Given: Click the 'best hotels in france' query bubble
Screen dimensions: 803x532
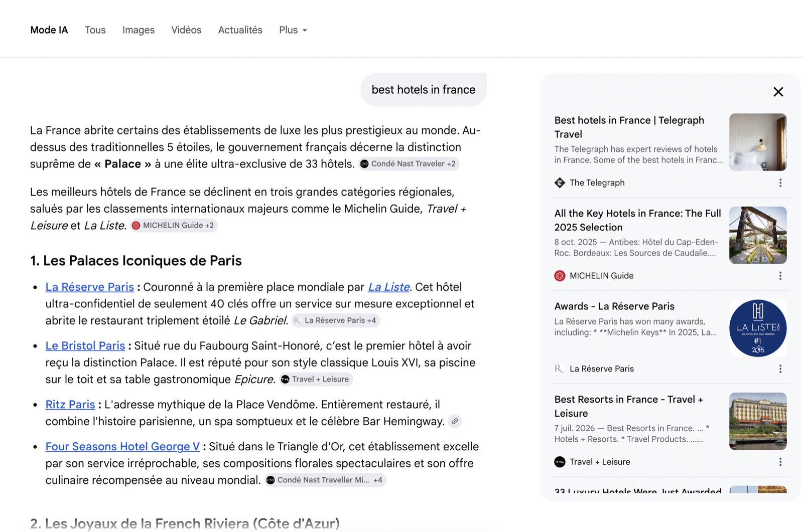Looking at the screenshot, I should coord(424,90).
